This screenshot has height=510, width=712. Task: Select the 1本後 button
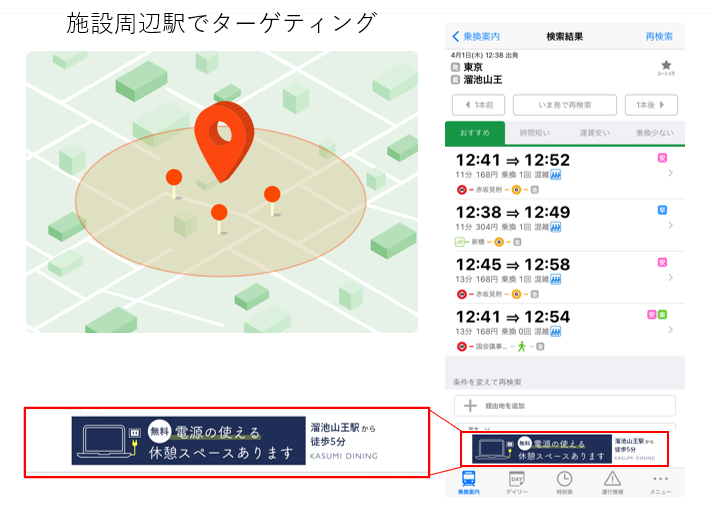point(651,105)
